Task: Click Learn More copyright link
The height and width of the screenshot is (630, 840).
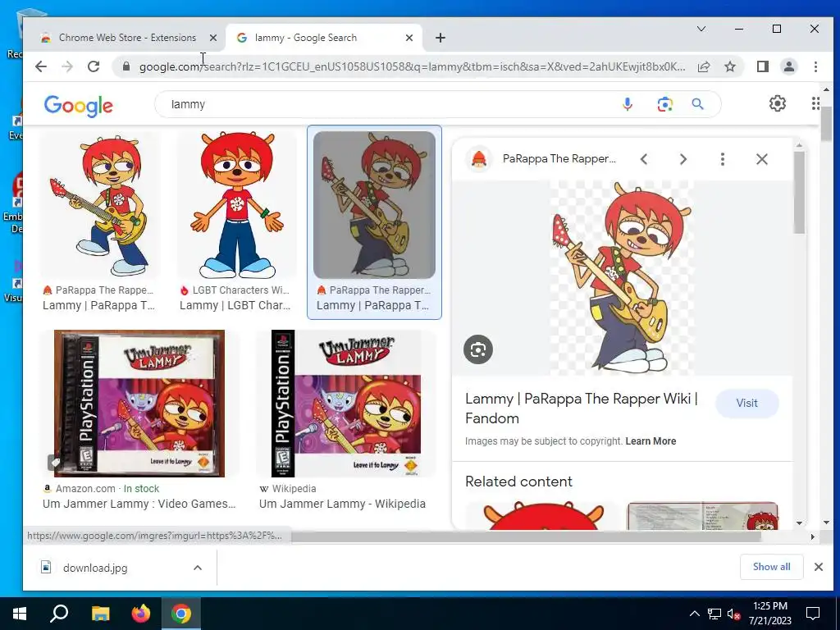Action: click(651, 441)
